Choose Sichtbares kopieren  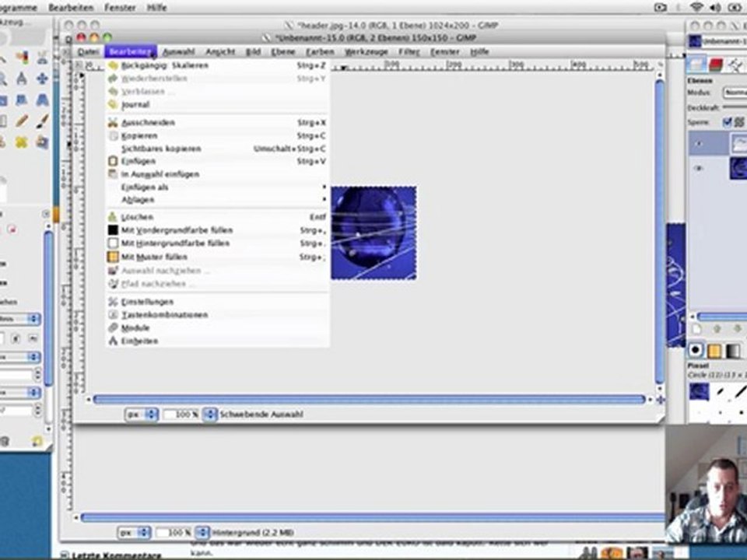point(217,149)
